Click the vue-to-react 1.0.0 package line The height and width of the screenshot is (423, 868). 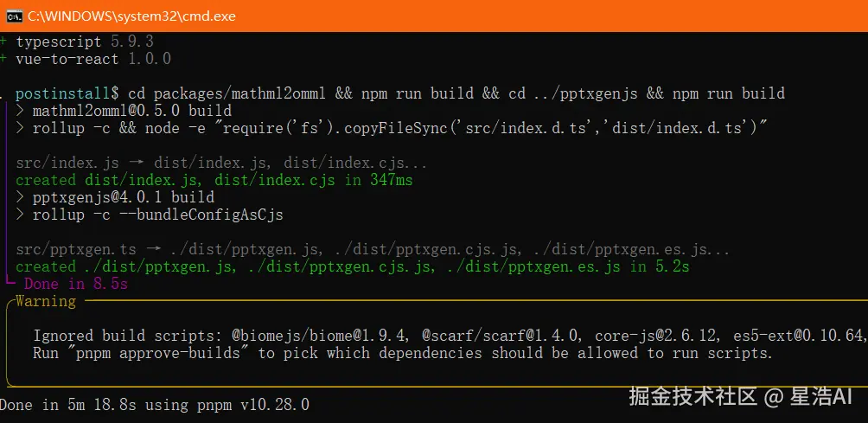click(x=93, y=59)
